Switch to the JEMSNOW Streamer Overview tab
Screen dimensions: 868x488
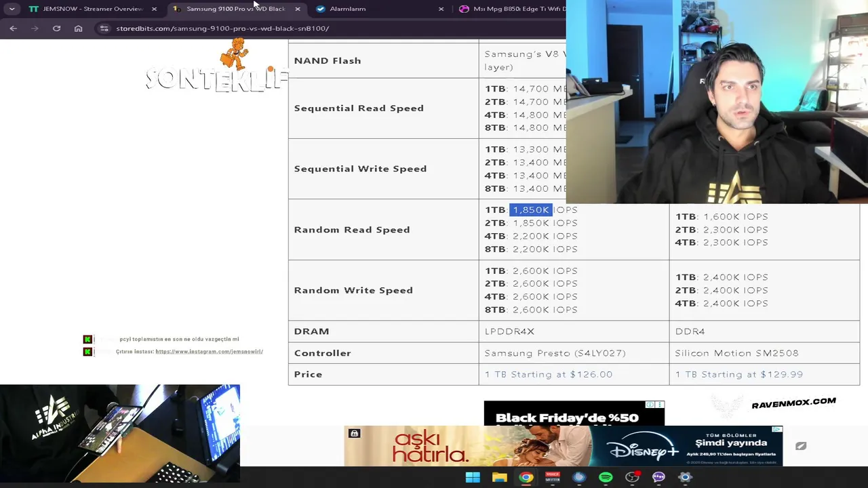tap(93, 9)
